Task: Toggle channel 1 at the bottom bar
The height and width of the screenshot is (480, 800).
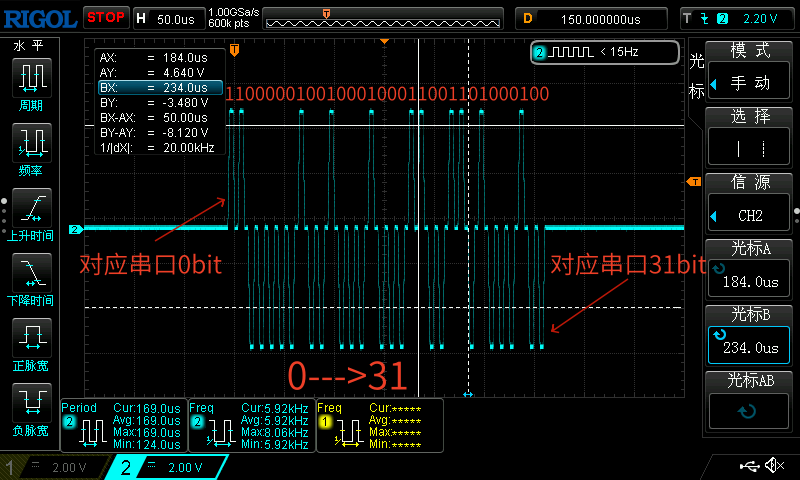Action: [55, 467]
